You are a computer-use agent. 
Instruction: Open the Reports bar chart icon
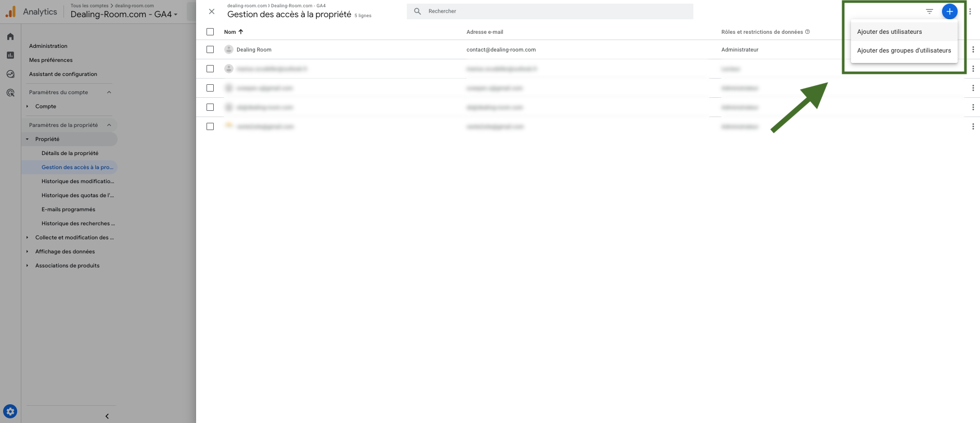(x=10, y=55)
